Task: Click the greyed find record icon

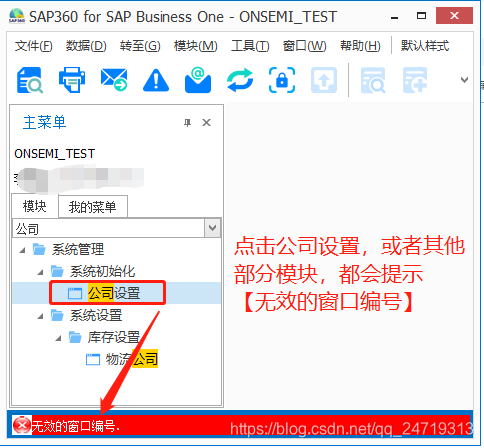Action: 373,80
